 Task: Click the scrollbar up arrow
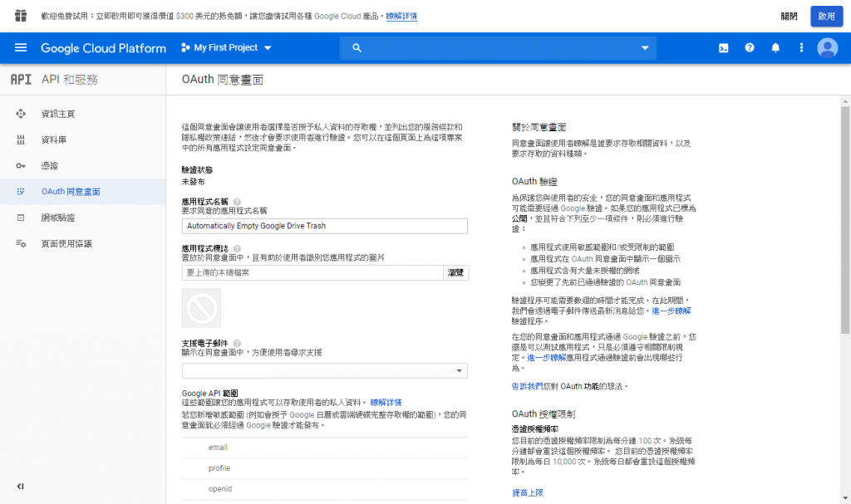pyautogui.click(x=845, y=101)
